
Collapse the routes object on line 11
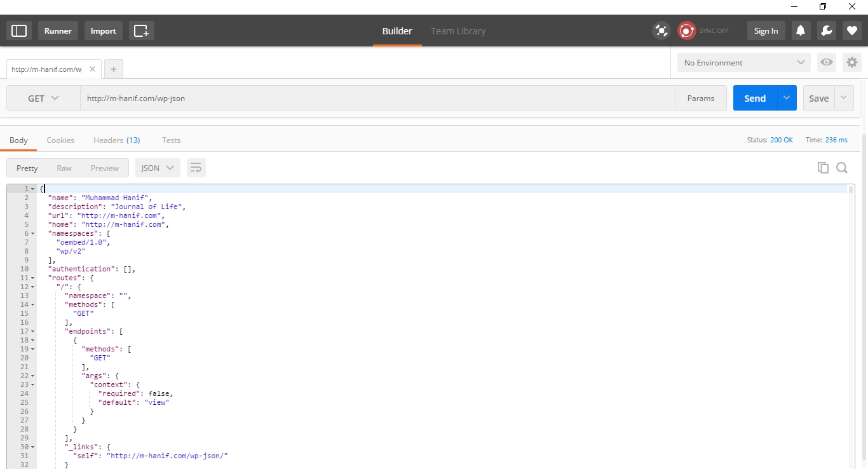tap(32, 278)
